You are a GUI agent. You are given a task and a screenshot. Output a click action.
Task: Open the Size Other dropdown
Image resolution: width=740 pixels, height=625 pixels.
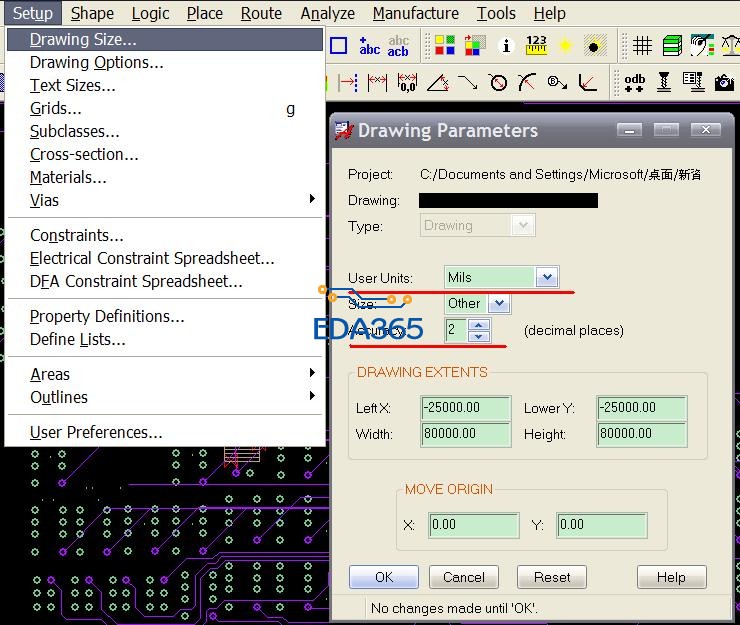click(x=499, y=304)
